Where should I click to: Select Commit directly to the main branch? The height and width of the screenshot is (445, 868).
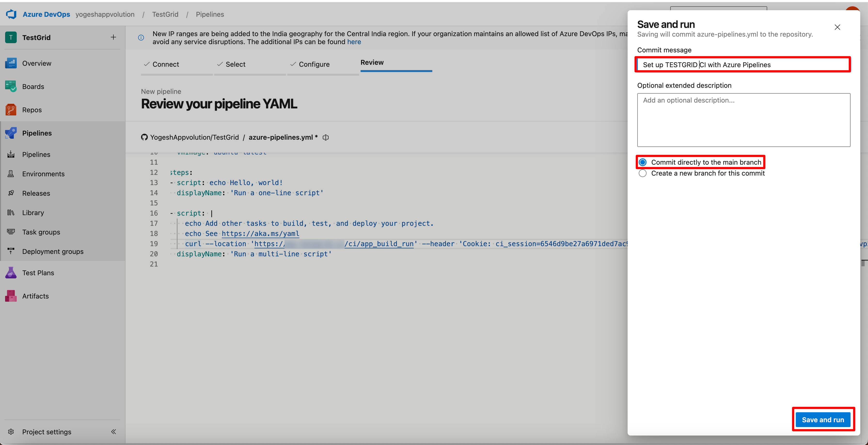coord(643,162)
